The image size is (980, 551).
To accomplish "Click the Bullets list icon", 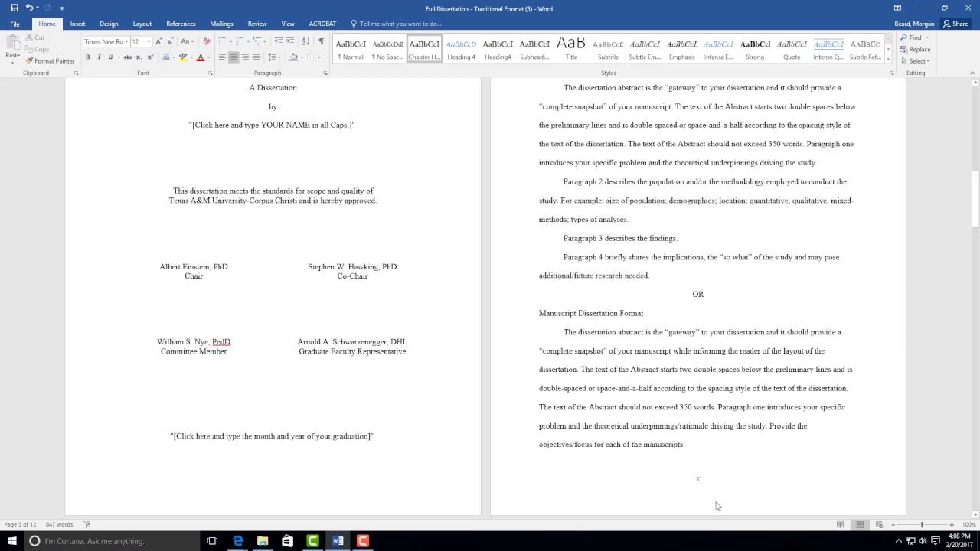I will tap(222, 41).
